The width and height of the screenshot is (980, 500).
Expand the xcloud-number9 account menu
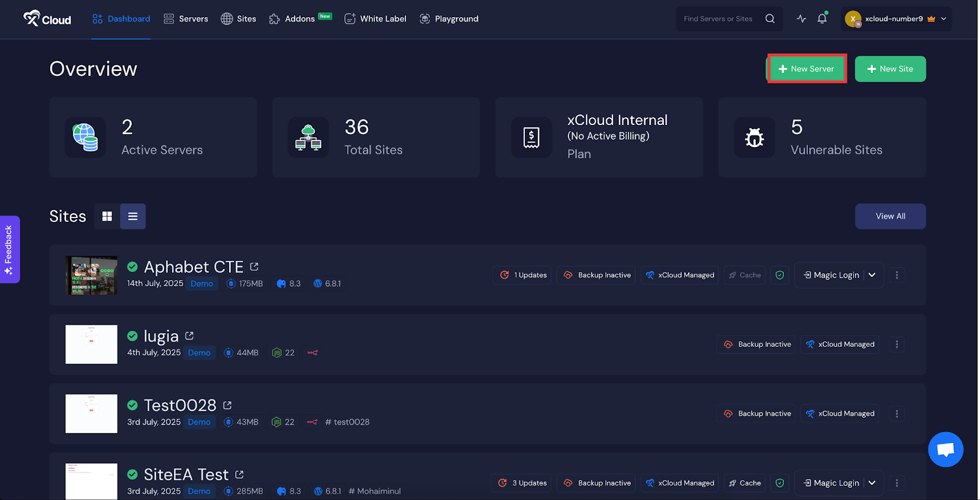(944, 19)
